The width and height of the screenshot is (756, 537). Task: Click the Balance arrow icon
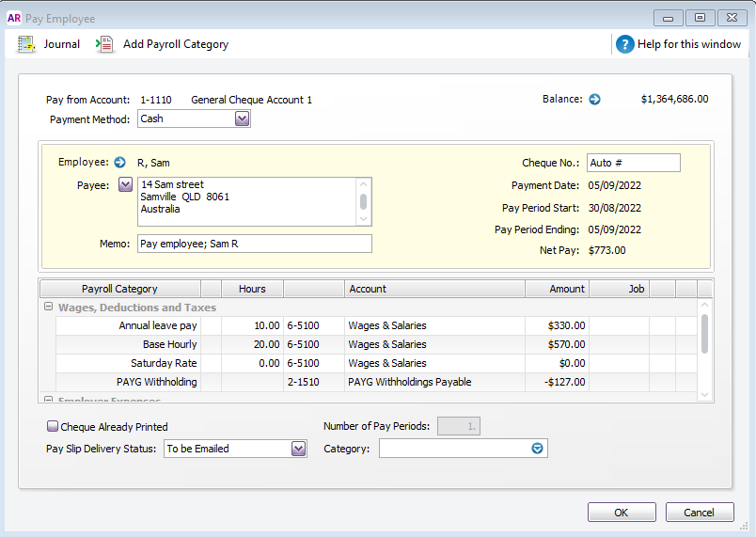pyautogui.click(x=594, y=99)
